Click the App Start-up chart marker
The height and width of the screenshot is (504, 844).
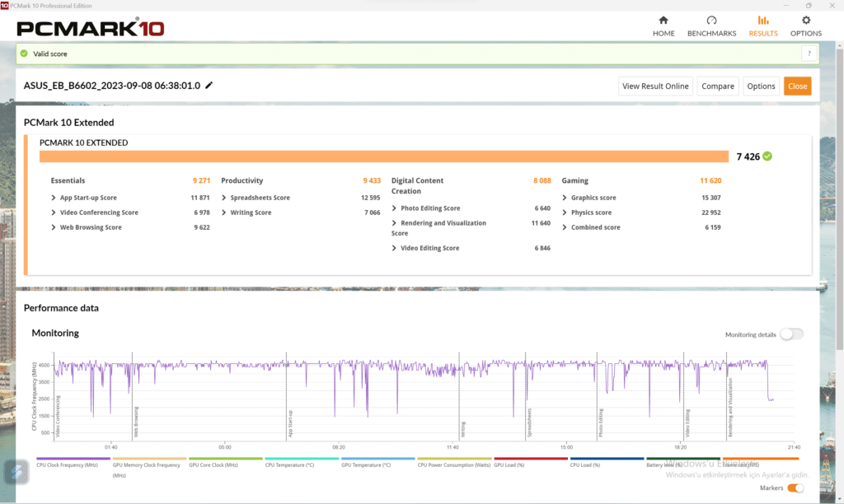point(290,424)
